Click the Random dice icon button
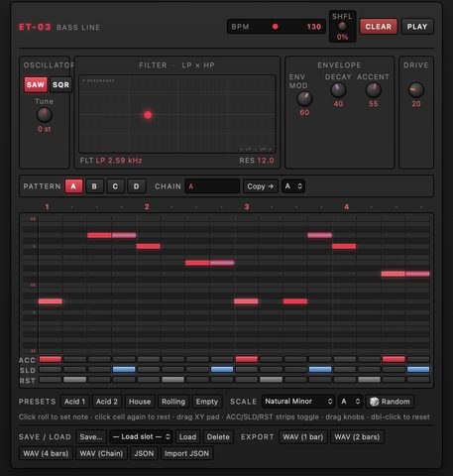Viewport: 453px width, 476px height. pos(390,402)
